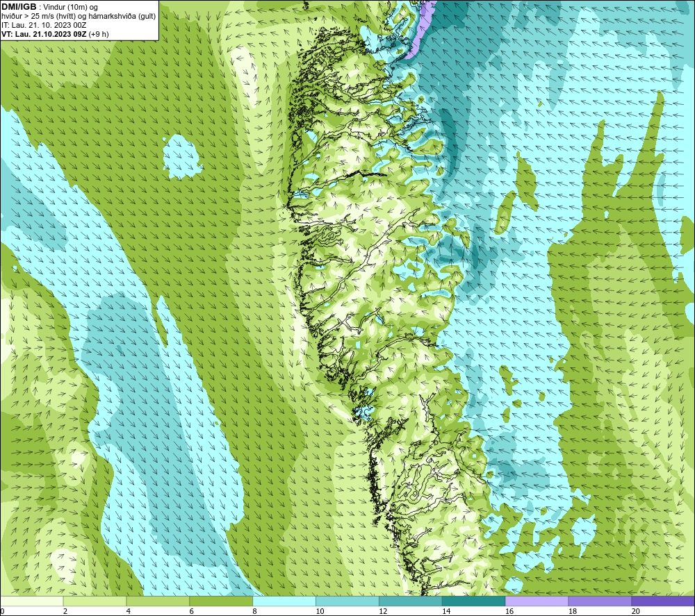Click the 8–10 m/s light cyan swatch

tap(284, 601)
